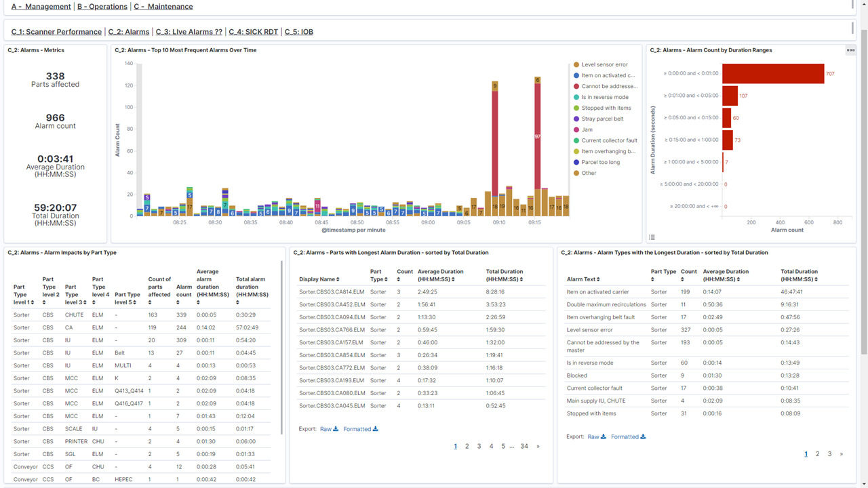Select the 'Other' legend color swatch
The width and height of the screenshot is (868, 488).
tap(576, 173)
